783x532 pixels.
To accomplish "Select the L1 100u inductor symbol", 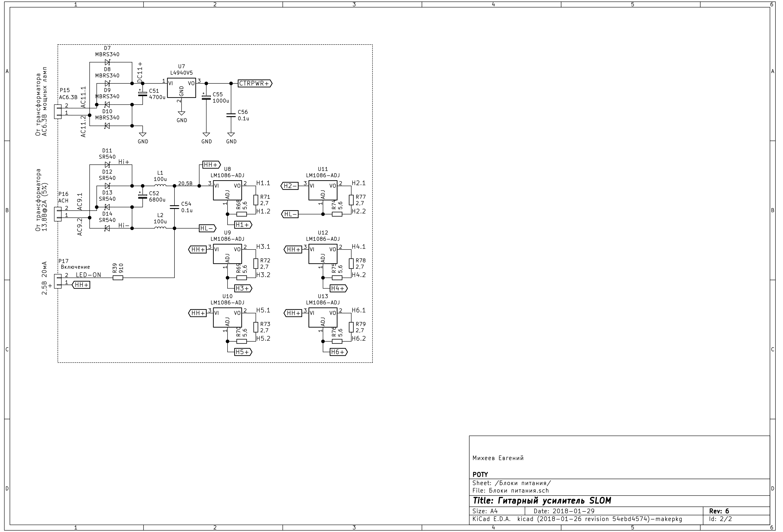I will click(x=160, y=185).
